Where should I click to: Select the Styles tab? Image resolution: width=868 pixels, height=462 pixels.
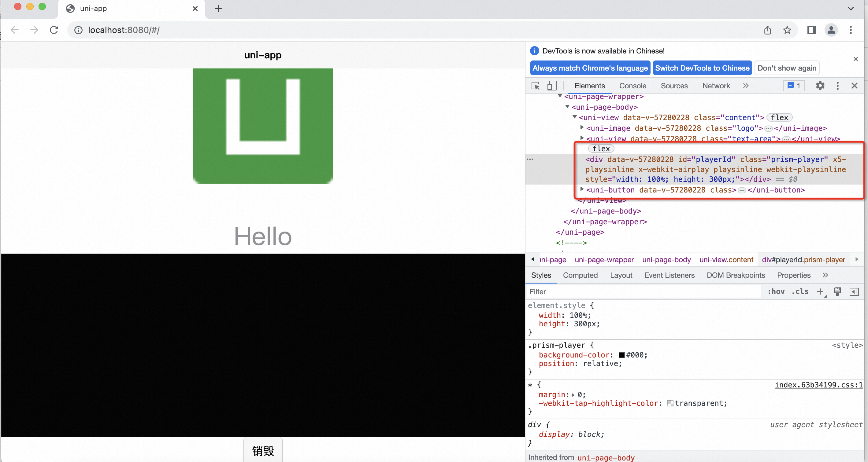coord(541,275)
